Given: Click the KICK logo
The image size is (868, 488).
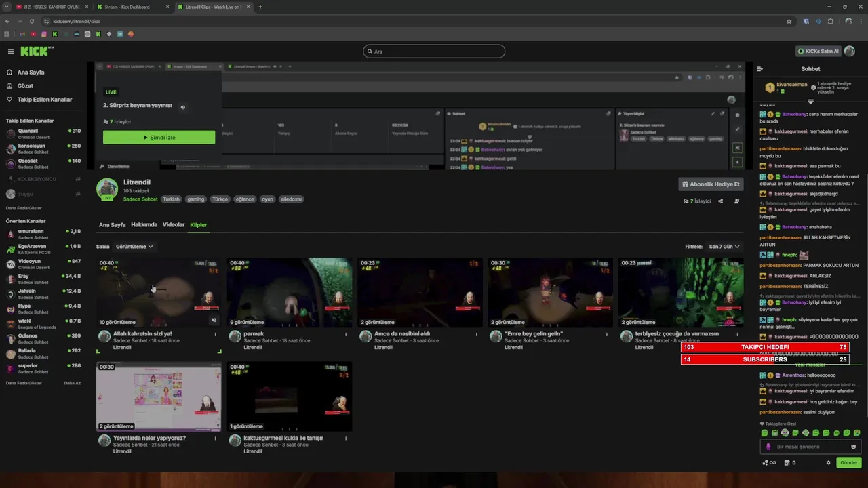Looking at the screenshot, I should [x=35, y=51].
